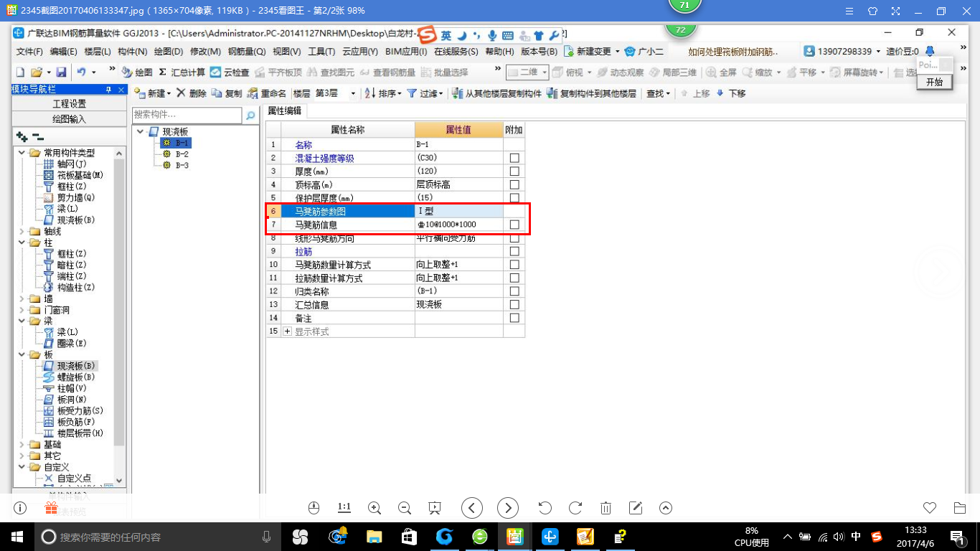980x551 pixels.
Task: Open the 工具(T) menu
Action: (x=321, y=52)
